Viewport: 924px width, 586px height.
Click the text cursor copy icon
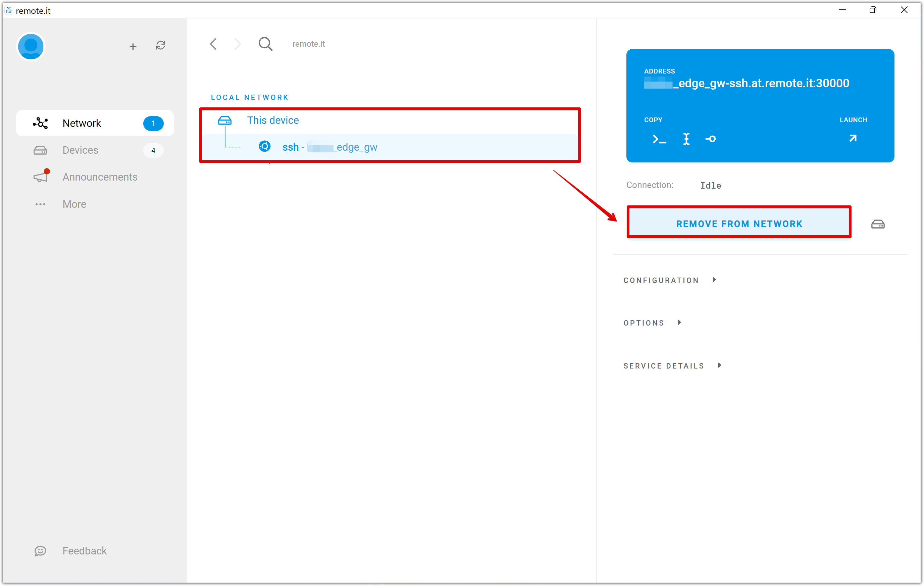[x=686, y=139]
